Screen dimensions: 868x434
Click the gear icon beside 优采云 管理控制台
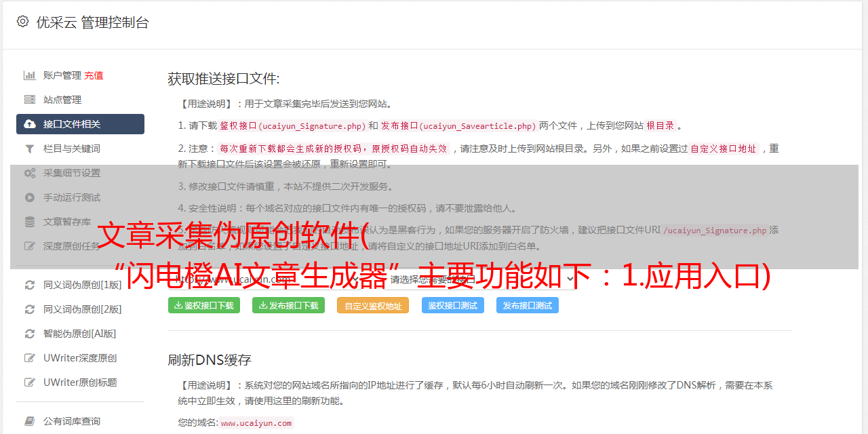click(x=22, y=22)
